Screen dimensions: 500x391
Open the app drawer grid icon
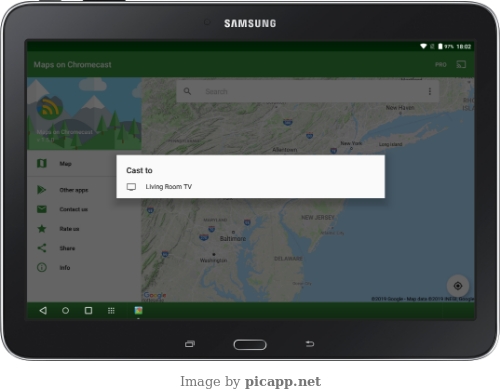(111, 311)
